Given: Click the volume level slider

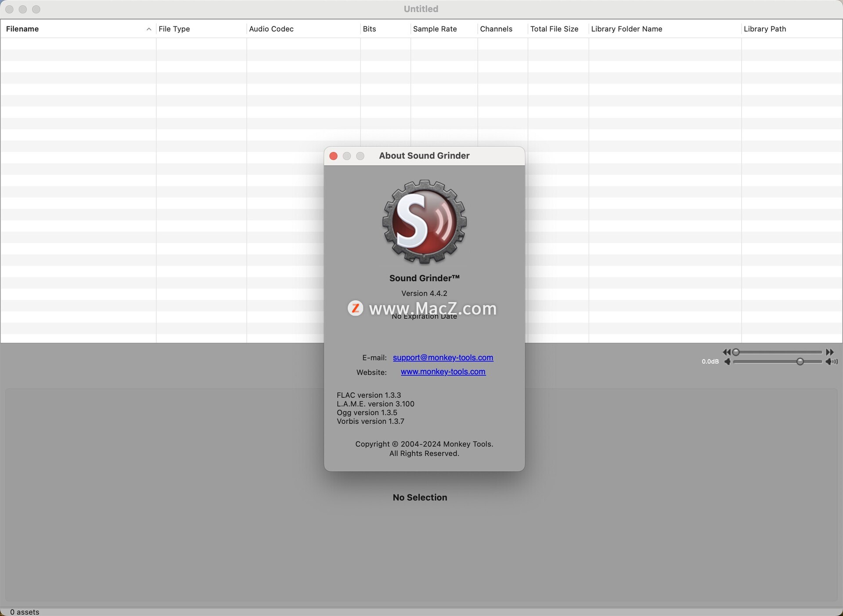Looking at the screenshot, I should (778, 362).
